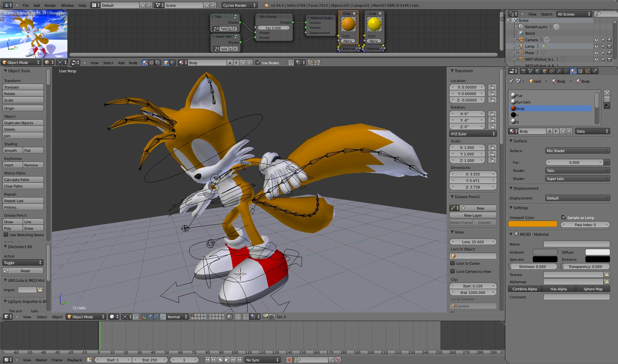Open the Render menu in the top bar
Image resolution: width=618 pixels, height=364 pixels.
(x=50, y=5)
